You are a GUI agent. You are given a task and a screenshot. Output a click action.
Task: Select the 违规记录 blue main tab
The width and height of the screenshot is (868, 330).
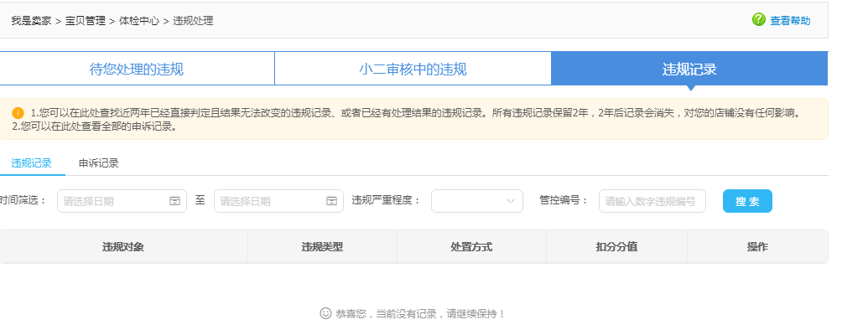click(689, 69)
